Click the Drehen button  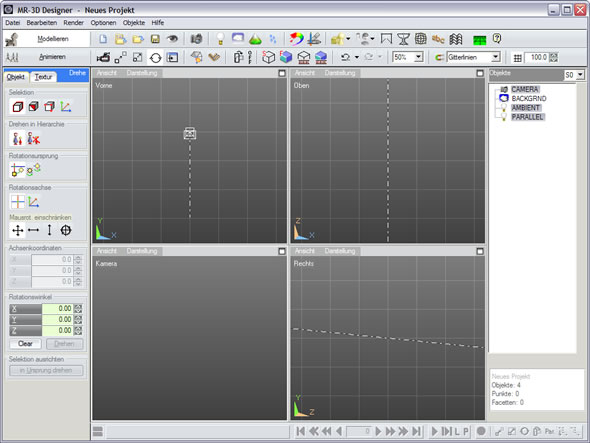coord(64,344)
